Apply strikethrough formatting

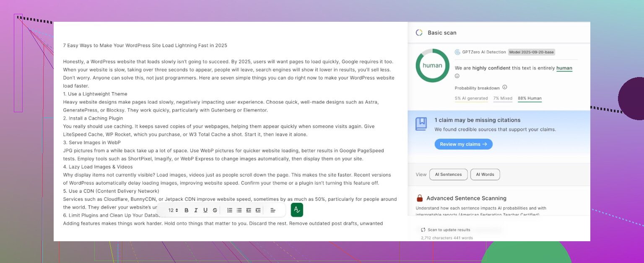point(215,210)
